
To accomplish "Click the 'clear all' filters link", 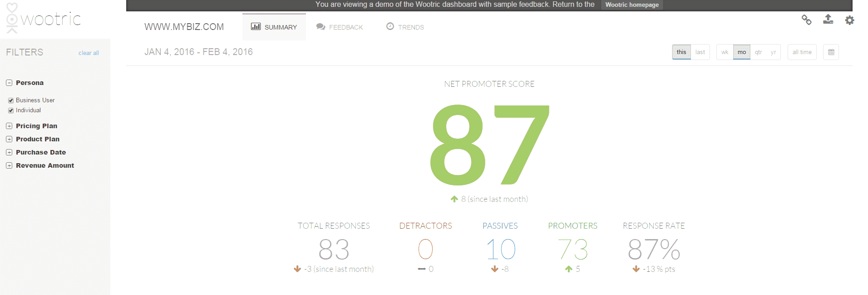I will point(89,53).
